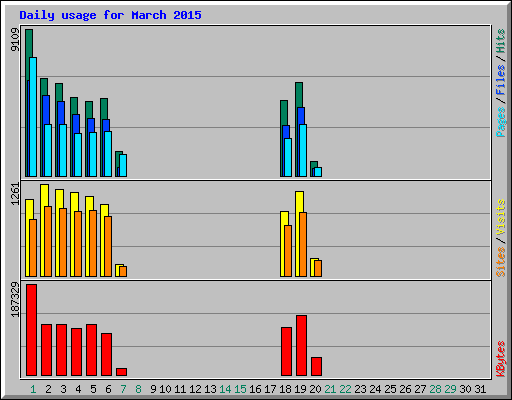Image resolution: width=512 pixels, height=400 pixels.
Task: Click the green day 28 axis label
Action: (x=435, y=389)
